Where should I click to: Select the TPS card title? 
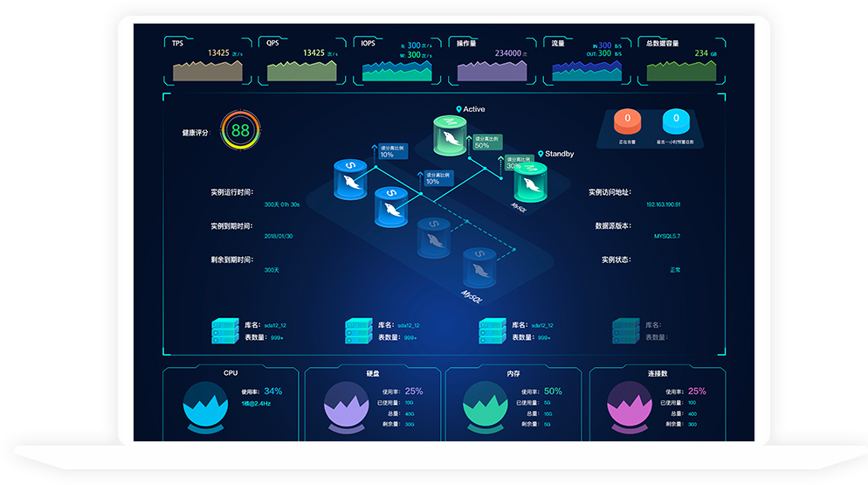(x=177, y=43)
